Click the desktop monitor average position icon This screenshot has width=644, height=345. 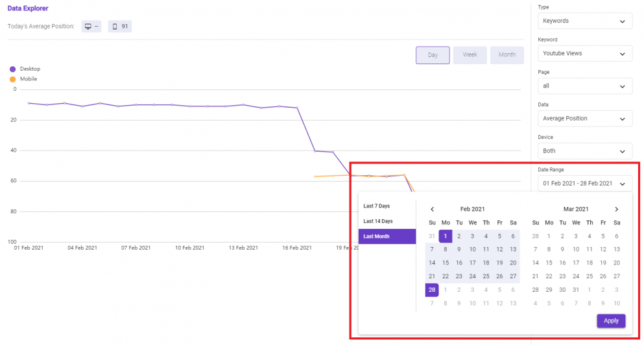88,27
